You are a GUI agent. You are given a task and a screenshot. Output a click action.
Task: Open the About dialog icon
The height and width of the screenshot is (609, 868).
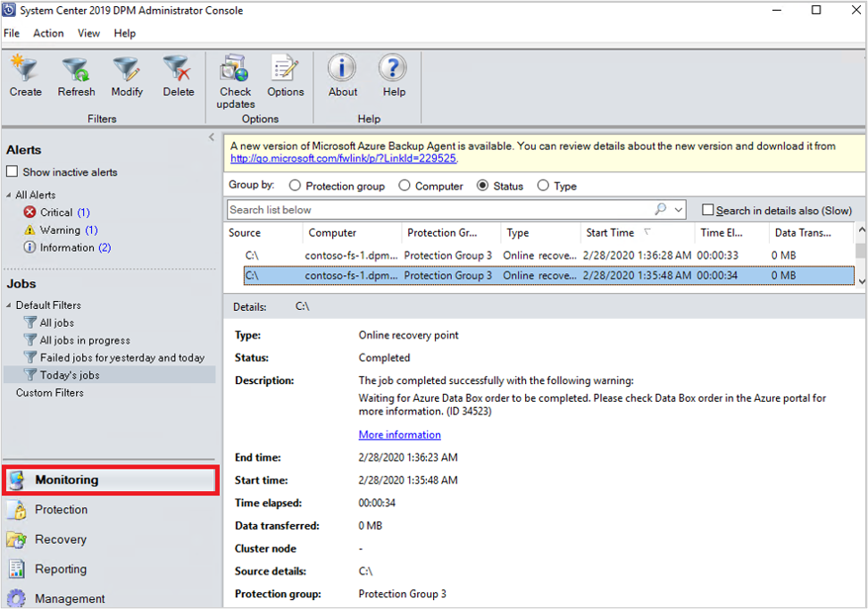(341, 76)
